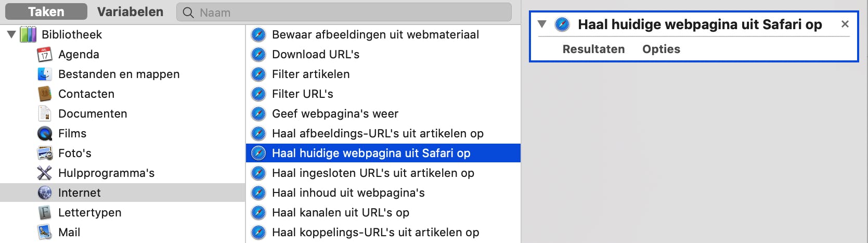Collapse the Haal huidige webpagina action
The width and height of the screenshot is (868, 243).
(x=542, y=24)
